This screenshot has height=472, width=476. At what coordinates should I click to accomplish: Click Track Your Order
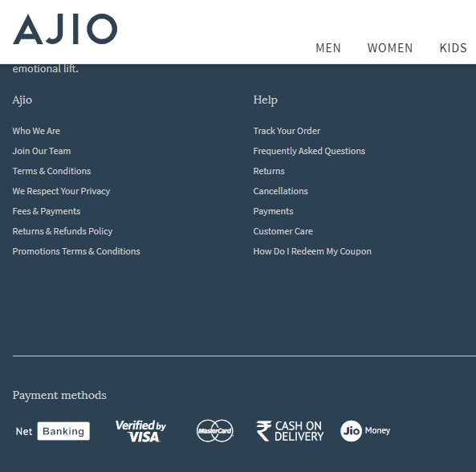tap(287, 131)
